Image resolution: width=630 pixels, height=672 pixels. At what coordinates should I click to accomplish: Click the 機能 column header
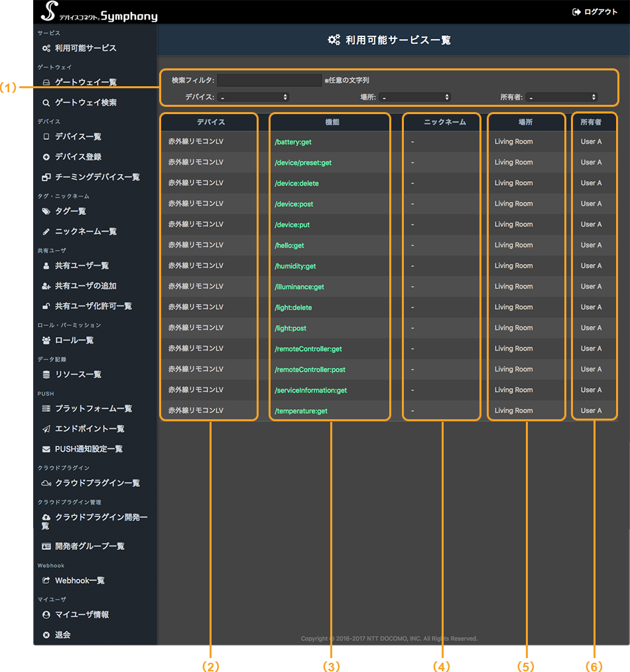[332, 122]
